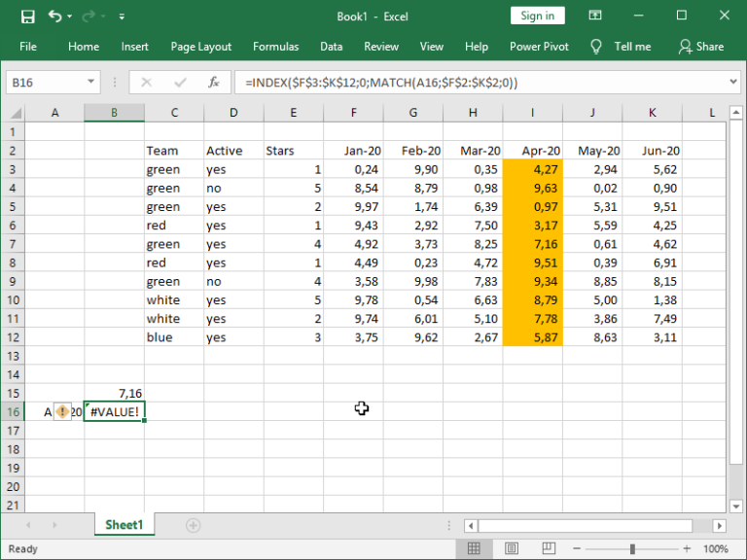The height and width of the screenshot is (560, 747).
Task: Click the Sign in button
Action: click(x=537, y=16)
